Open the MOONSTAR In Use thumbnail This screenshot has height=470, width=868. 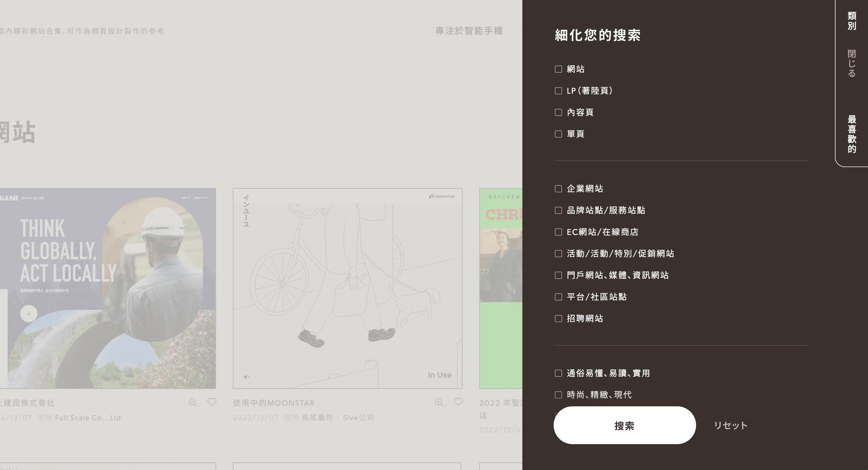click(x=347, y=288)
